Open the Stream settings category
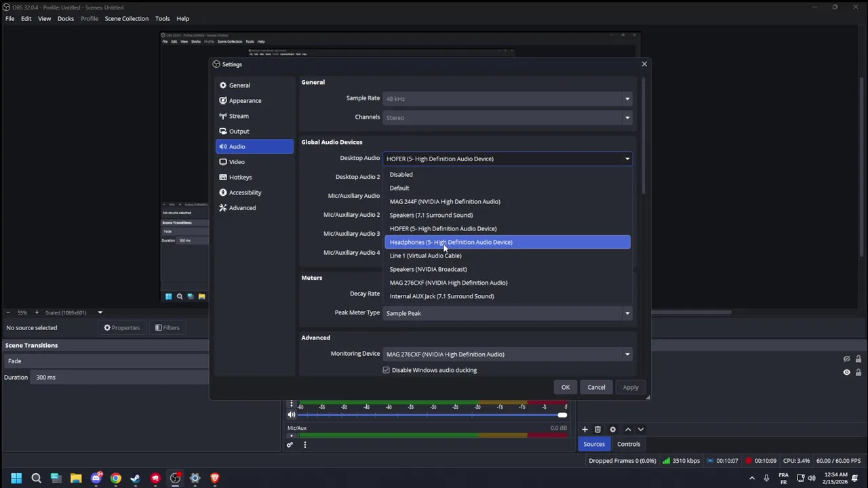This screenshot has height=488, width=868. click(x=254, y=116)
